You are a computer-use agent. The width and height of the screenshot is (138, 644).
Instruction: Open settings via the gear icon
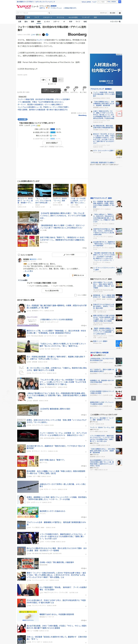click(x=120, y=13)
